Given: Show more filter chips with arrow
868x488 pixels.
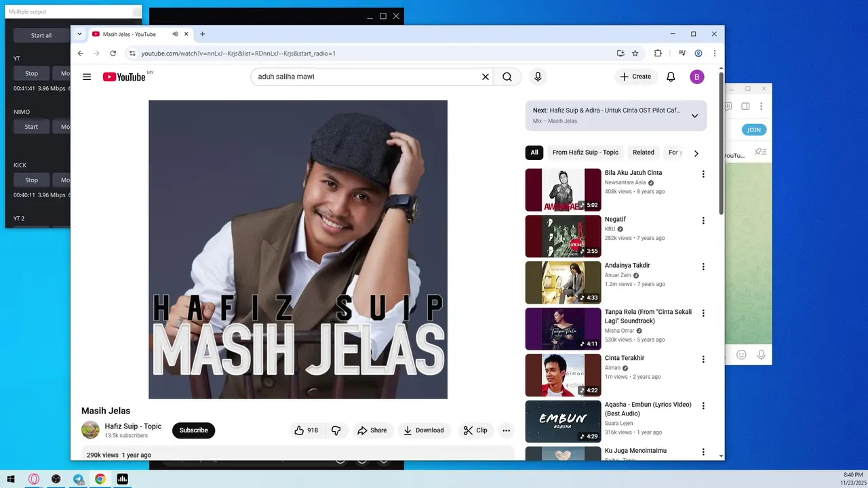Looking at the screenshot, I should pos(696,153).
